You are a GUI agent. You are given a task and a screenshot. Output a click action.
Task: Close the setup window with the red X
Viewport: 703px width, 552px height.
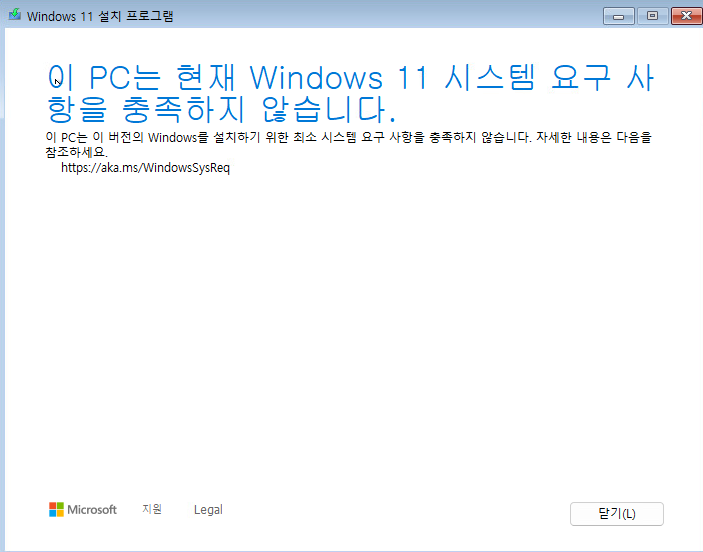coord(686,16)
